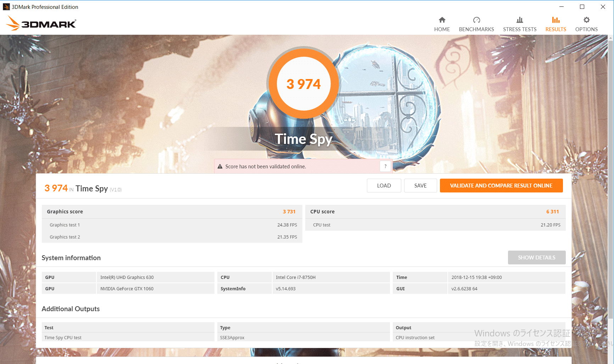Click the System information heading
614x364 pixels.
(71, 258)
